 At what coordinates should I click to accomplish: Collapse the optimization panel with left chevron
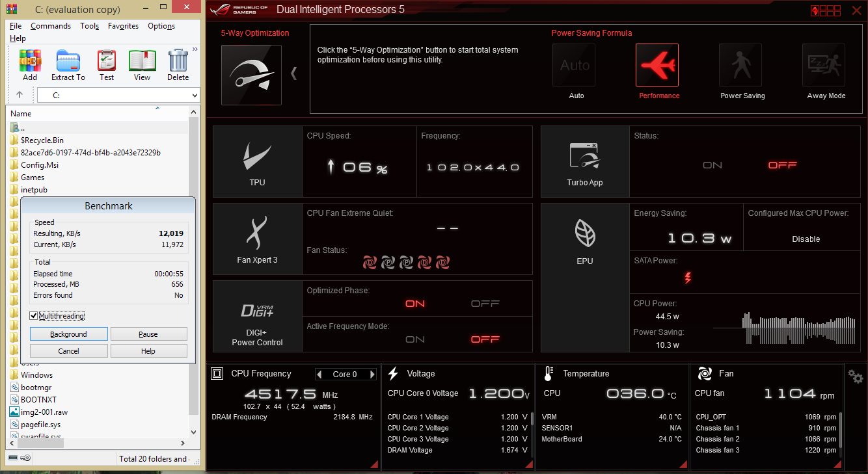(293, 73)
